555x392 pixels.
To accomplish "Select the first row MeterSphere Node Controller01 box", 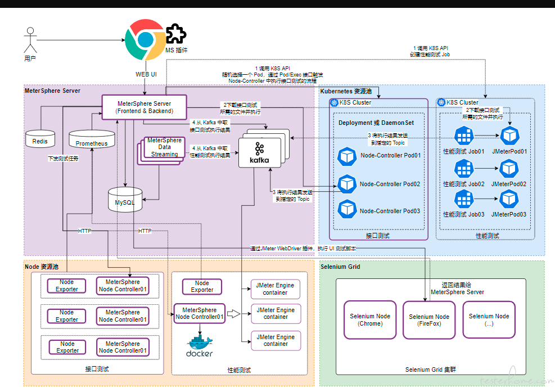I will point(123,286).
